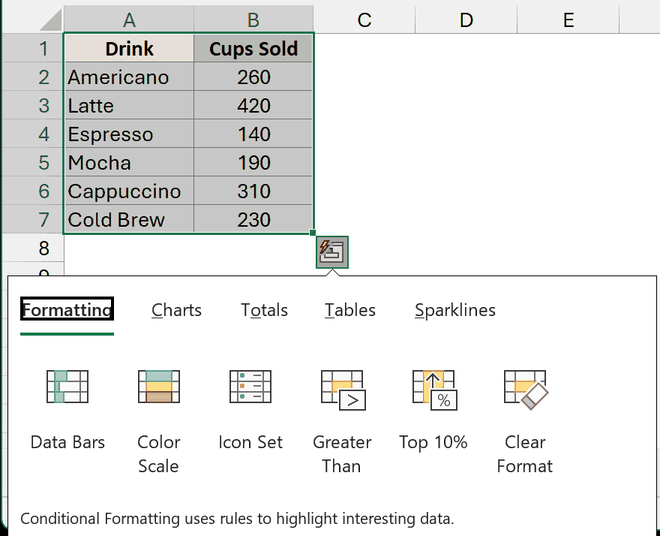Image resolution: width=660 pixels, height=536 pixels.
Task: Select column D header
Action: [x=466, y=19]
